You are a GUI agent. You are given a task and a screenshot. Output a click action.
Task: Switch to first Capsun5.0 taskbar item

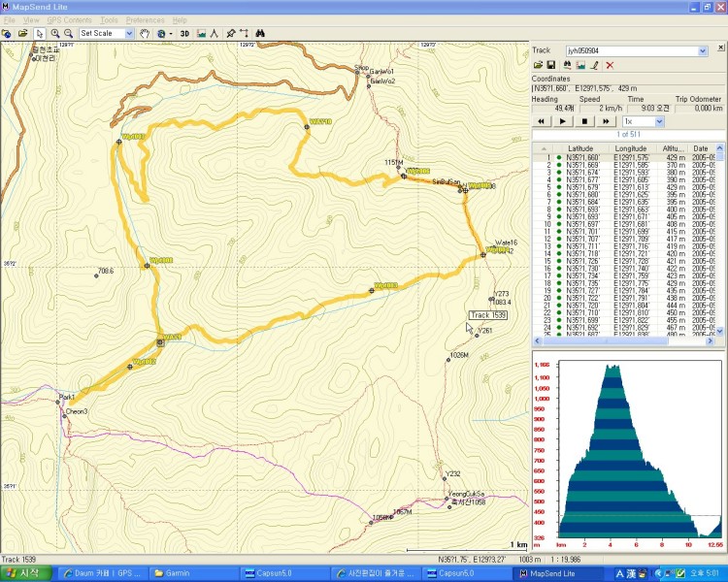coord(285,573)
